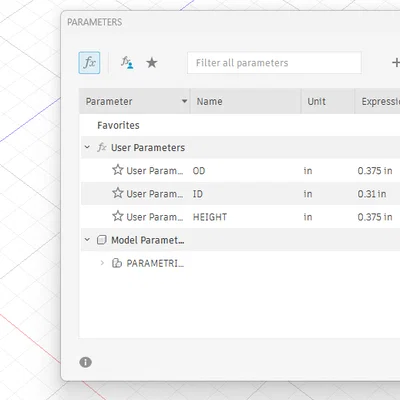Open the info icon at dialog bottom
The height and width of the screenshot is (400, 400).
tap(85, 362)
